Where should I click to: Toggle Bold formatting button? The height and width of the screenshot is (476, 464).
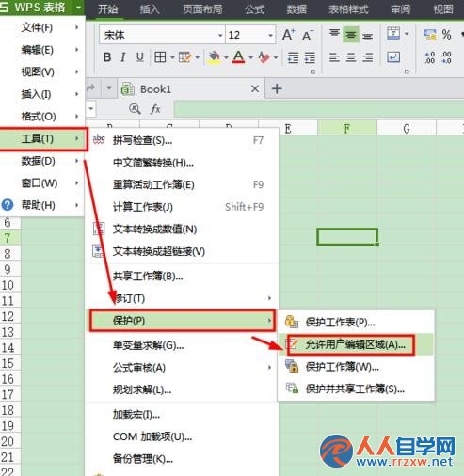pyautogui.click(x=107, y=57)
